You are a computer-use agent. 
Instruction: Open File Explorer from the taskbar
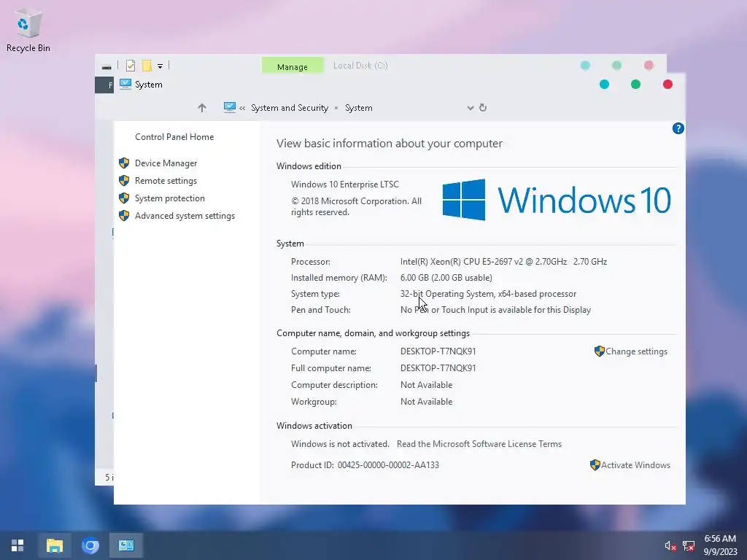pyautogui.click(x=54, y=545)
